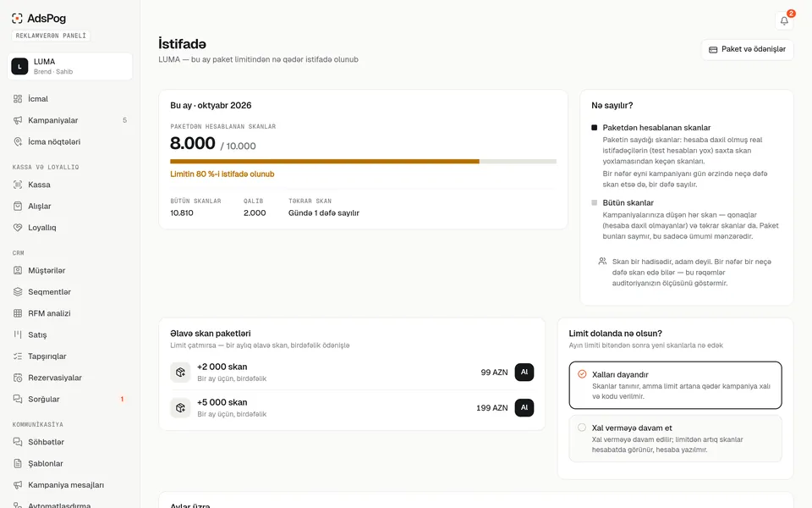This screenshot has height=508, width=812.
Task: Go to Söhbətlər in the sidebar
Action: coord(70,442)
